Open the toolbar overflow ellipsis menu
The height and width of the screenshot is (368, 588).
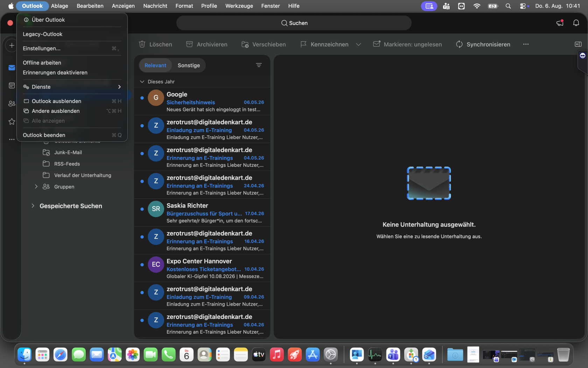[526, 44]
